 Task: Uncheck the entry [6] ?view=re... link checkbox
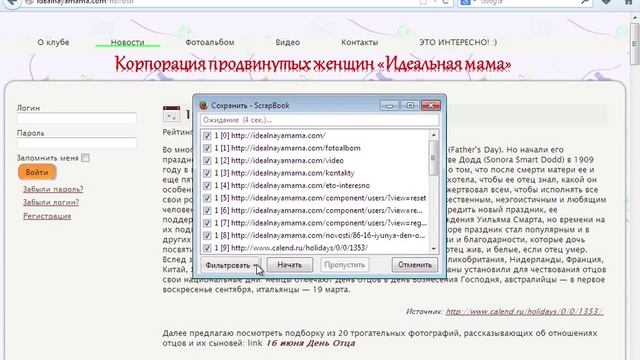tap(207, 211)
